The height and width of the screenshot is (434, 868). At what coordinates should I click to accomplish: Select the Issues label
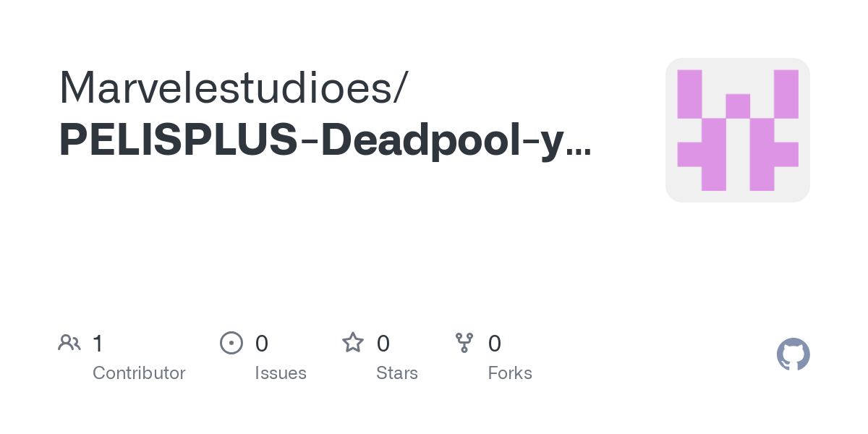pos(281,373)
